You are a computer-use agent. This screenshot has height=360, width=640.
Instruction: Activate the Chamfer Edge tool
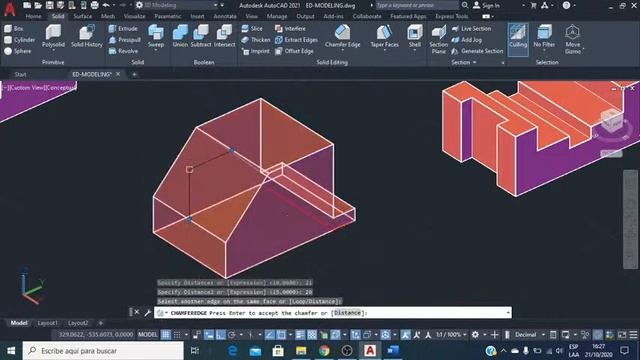click(x=342, y=36)
